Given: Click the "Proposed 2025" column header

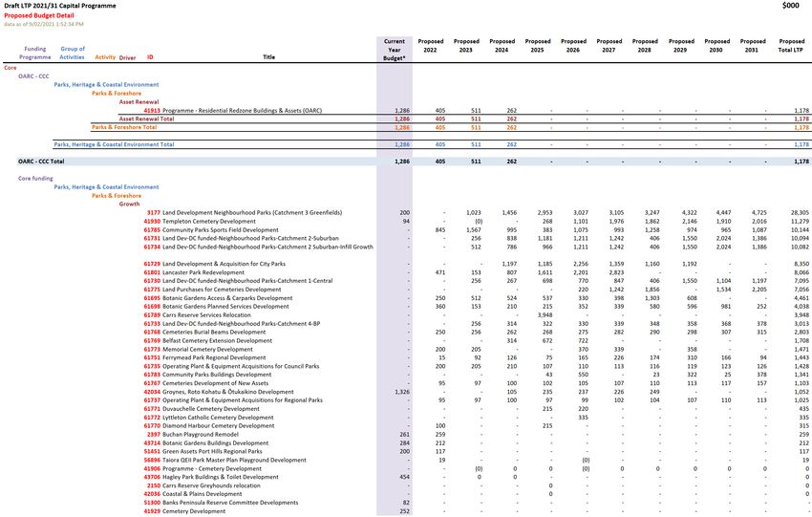Looking at the screenshot, I should (538, 46).
